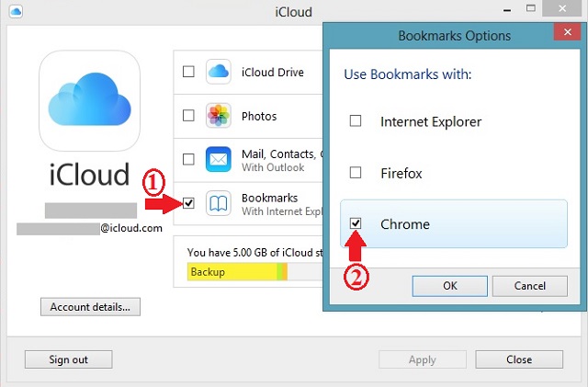Viewport: 588px width, 387px height.
Task: Check the Firefox checkbox
Action: pos(356,172)
